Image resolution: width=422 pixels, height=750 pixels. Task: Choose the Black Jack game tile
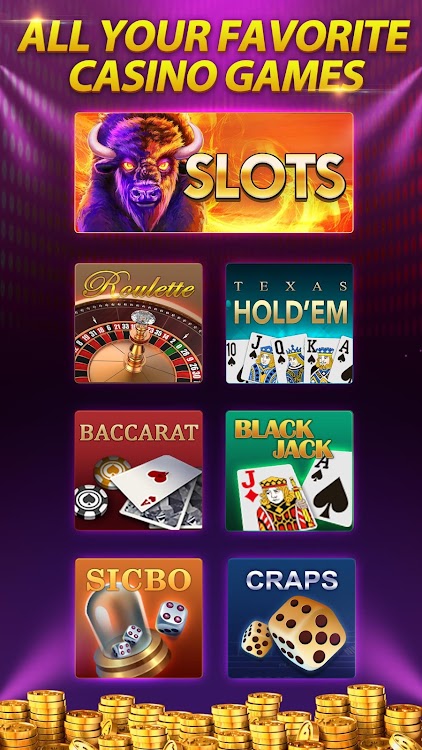(x=289, y=470)
